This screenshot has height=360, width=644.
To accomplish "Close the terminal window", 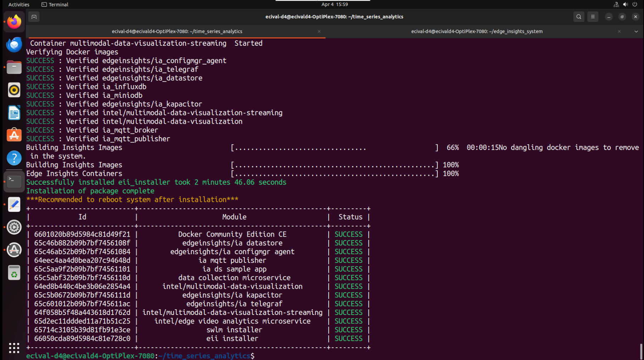I will [x=635, y=17].
